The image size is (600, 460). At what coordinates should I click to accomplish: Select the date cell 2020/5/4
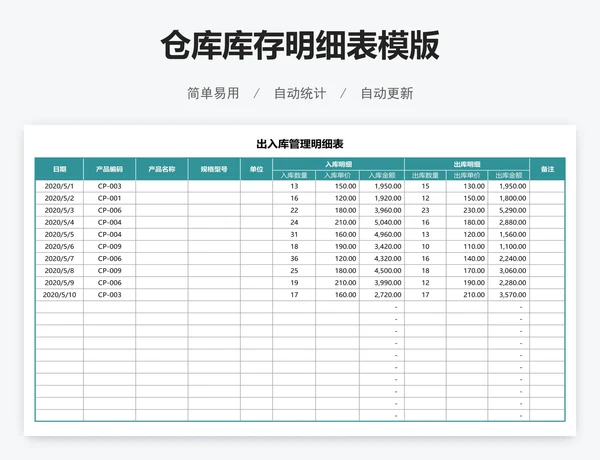[x=59, y=222]
